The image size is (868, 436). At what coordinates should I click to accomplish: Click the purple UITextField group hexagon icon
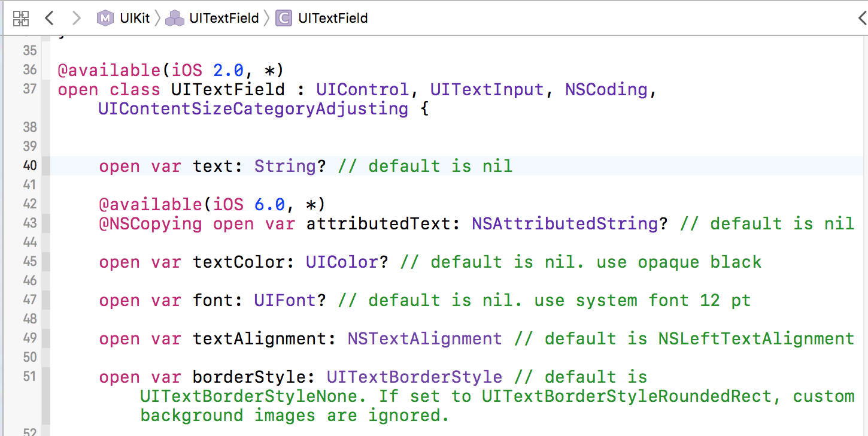(174, 18)
